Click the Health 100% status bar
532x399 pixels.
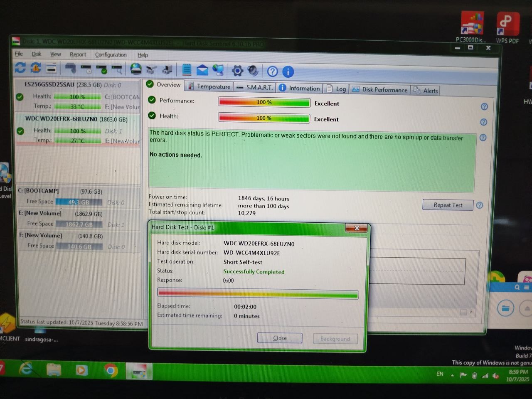pyautogui.click(x=264, y=118)
